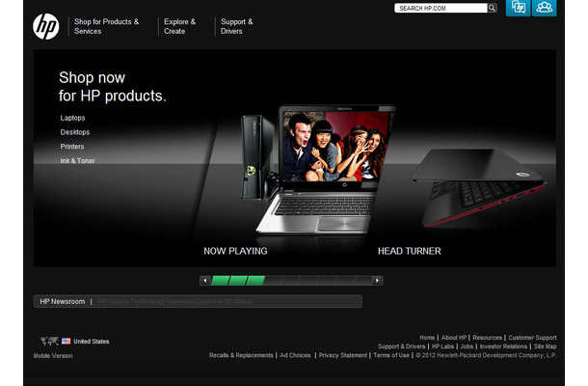
Task: Open Explore & Create menu
Action: 179,26
